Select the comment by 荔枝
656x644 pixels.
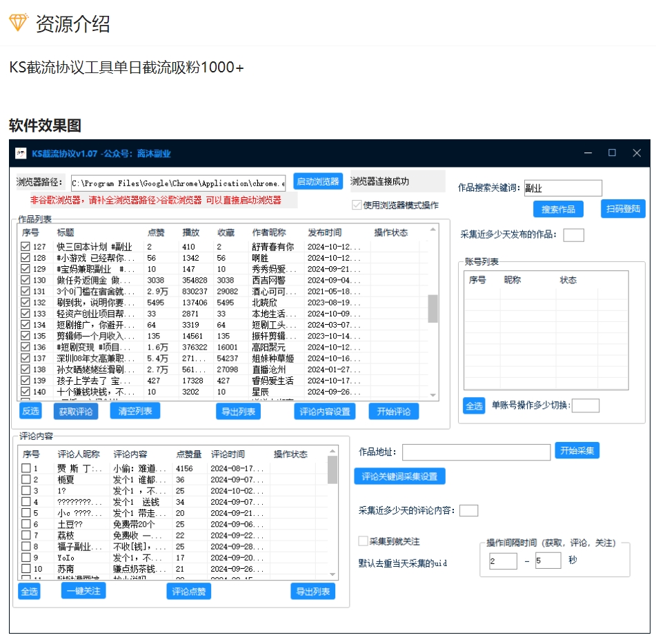click(x=66, y=535)
